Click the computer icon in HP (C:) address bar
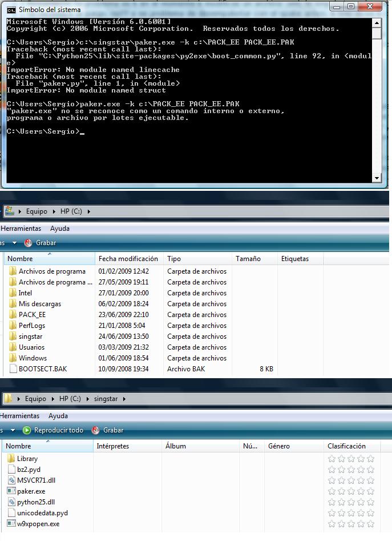This screenshot has height=541, width=392. pos(9,211)
